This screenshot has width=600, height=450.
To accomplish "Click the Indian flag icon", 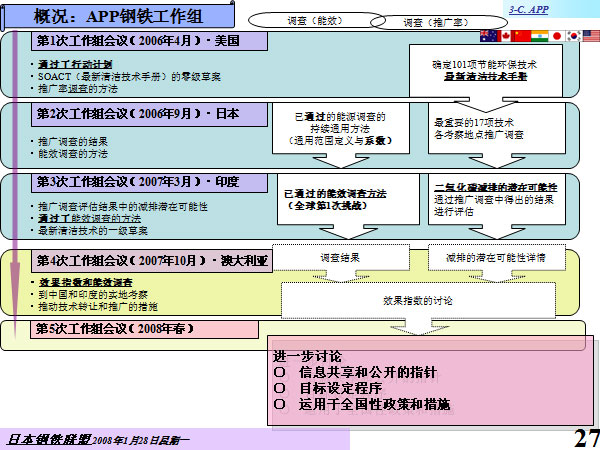I will click(541, 37).
